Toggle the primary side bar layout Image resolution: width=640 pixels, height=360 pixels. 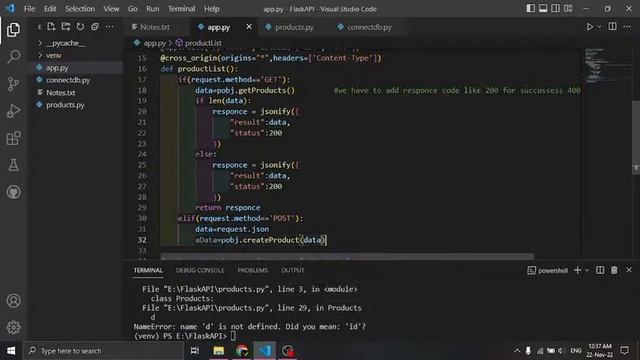point(530,9)
